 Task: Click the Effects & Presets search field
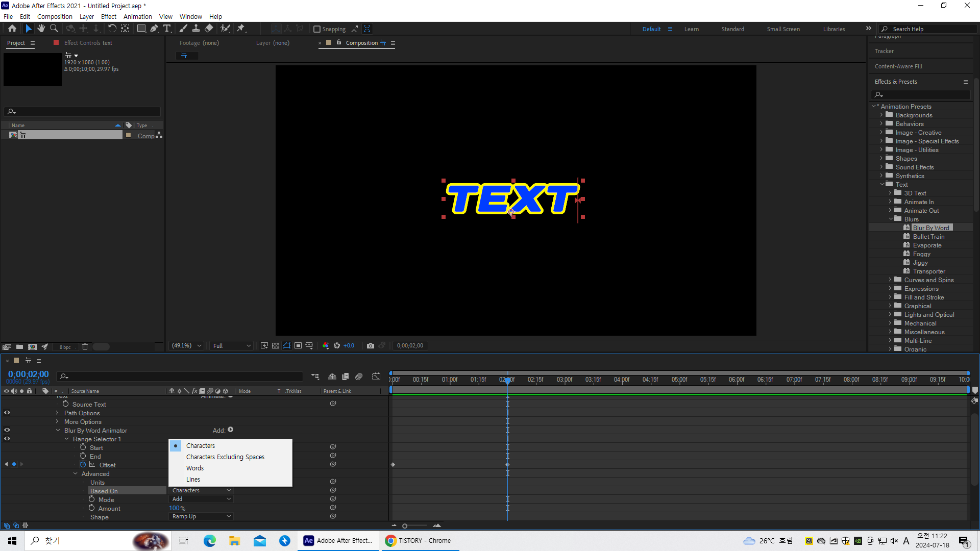point(921,94)
